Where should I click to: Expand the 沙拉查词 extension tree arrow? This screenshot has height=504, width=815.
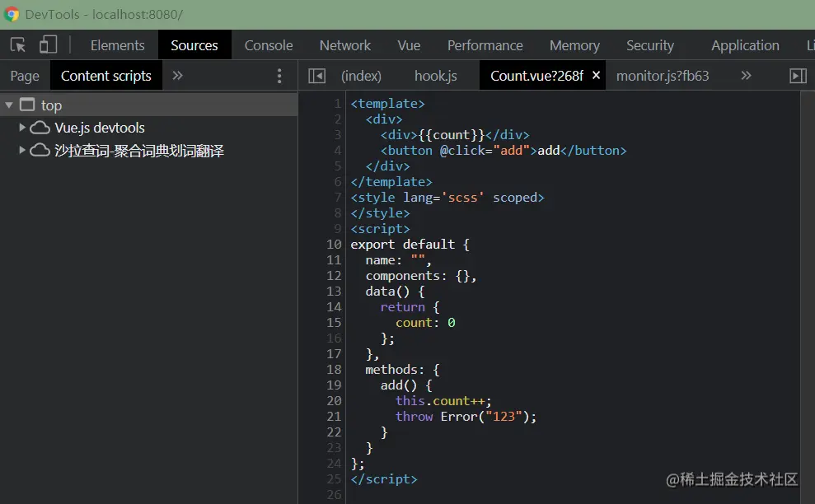coord(21,150)
